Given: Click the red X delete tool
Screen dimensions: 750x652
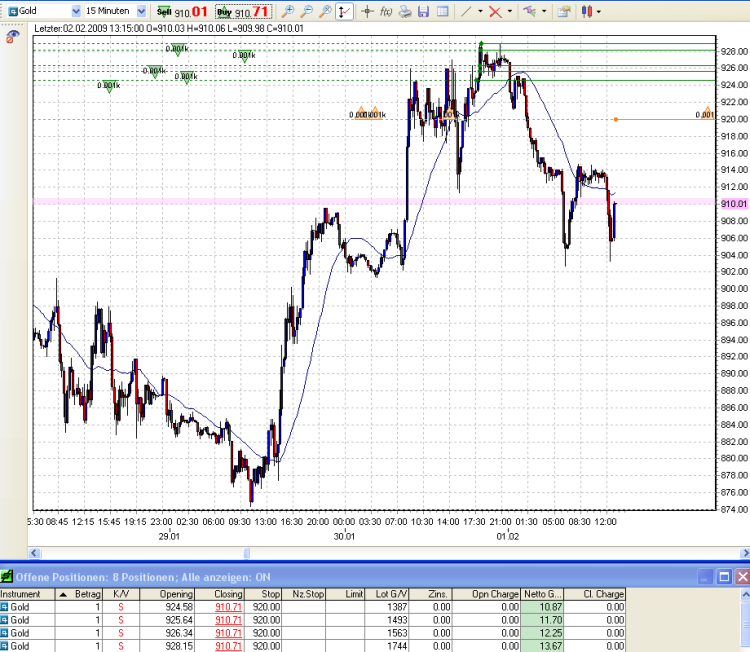Looking at the screenshot, I should click(x=496, y=11).
